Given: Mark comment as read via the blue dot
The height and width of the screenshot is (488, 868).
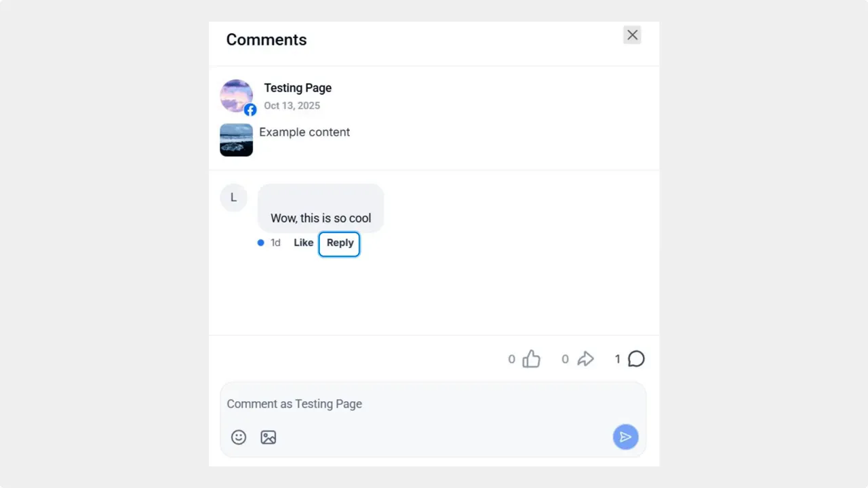Looking at the screenshot, I should [x=260, y=242].
